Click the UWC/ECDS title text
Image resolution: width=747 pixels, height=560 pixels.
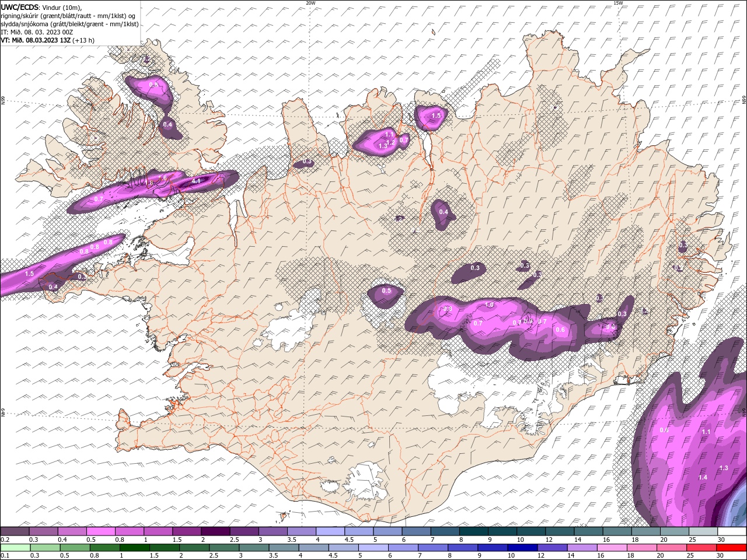click(20, 7)
